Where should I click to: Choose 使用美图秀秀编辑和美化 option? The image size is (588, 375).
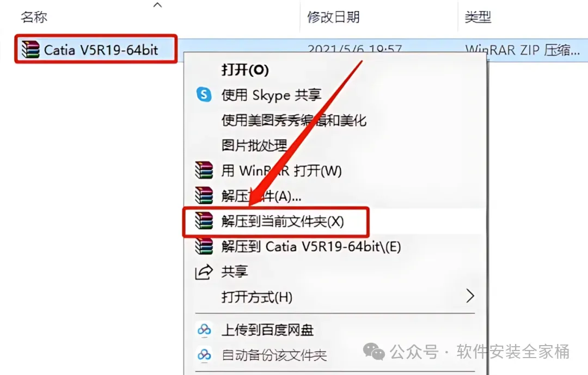293,120
